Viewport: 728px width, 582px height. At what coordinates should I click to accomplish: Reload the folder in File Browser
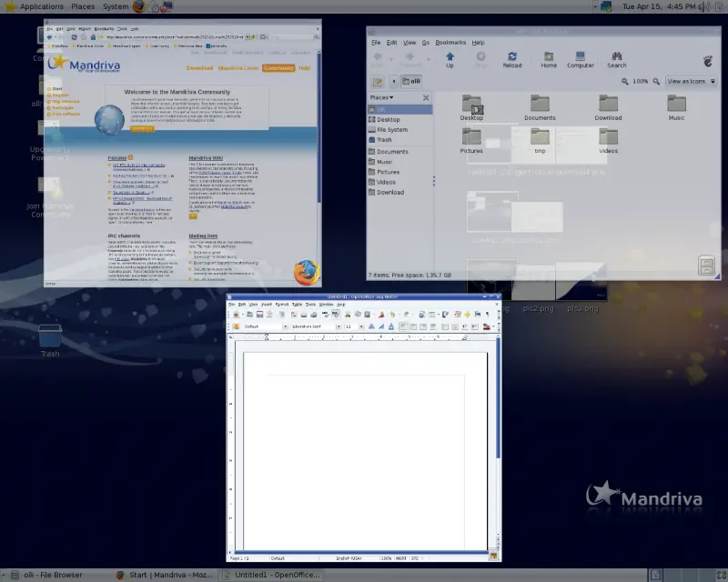tap(512, 60)
